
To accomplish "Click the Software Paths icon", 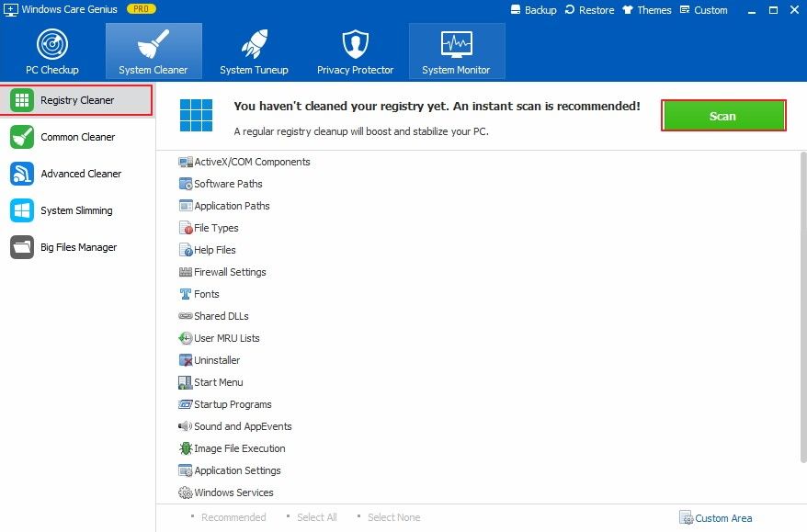I will tap(186, 184).
